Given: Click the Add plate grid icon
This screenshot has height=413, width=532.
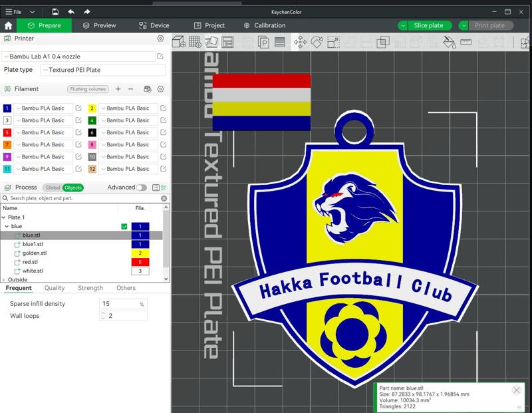Looking at the screenshot, I should click(195, 42).
